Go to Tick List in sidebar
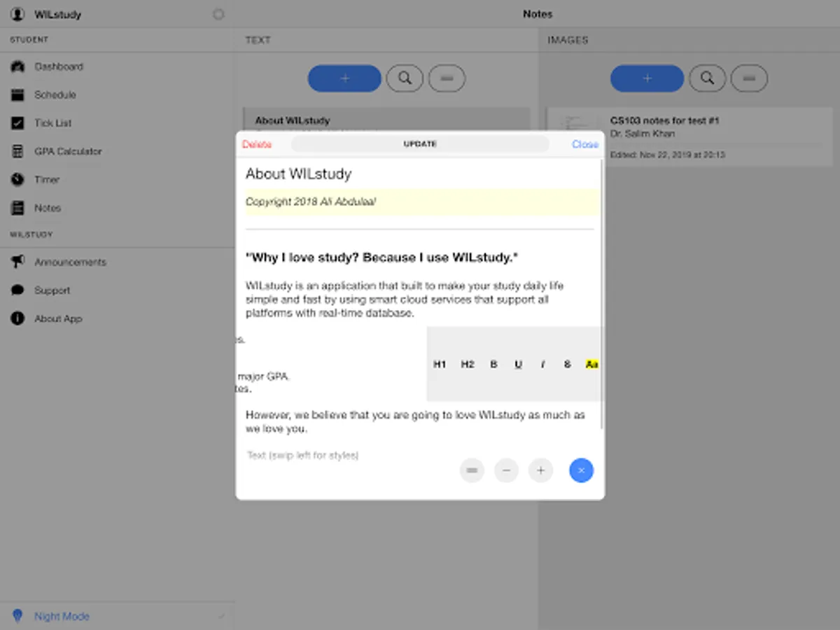Image resolution: width=840 pixels, height=630 pixels. (x=53, y=123)
